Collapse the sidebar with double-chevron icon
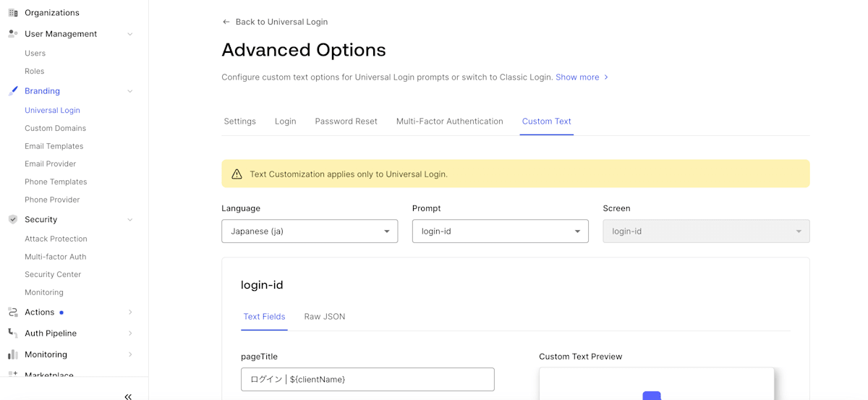 tap(128, 396)
